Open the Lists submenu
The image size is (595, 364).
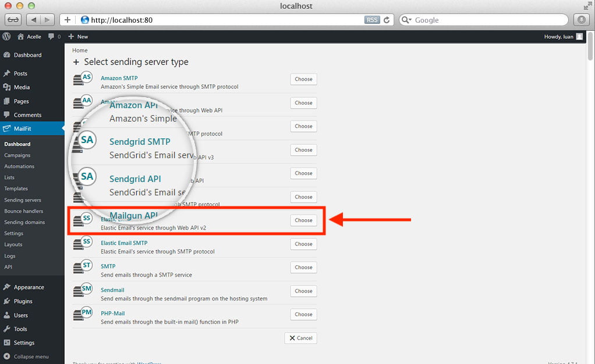pos(9,177)
